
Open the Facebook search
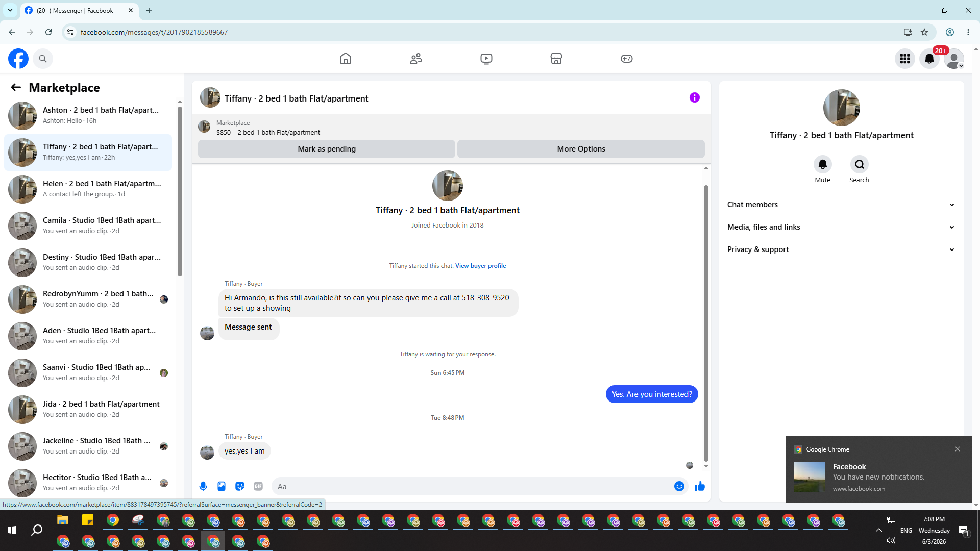pyautogui.click(x=43, y=59)
